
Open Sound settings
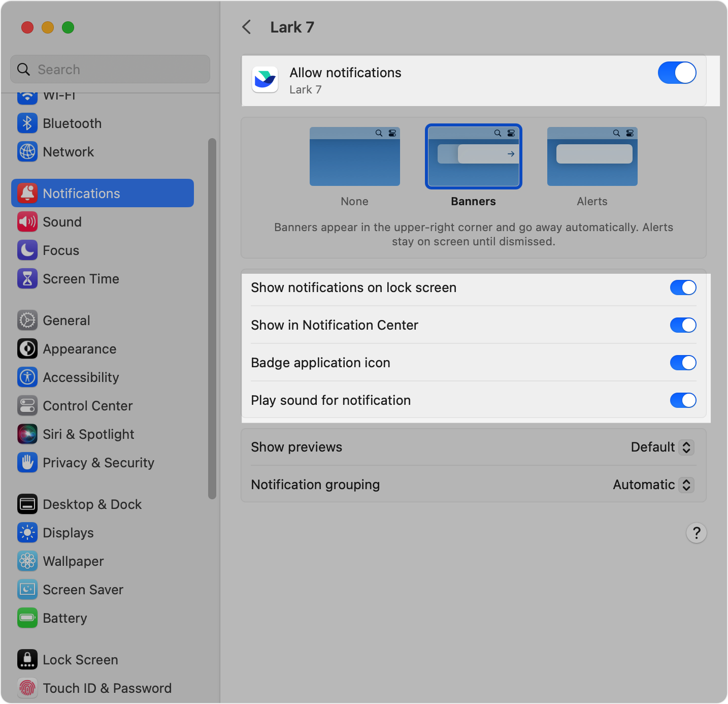pos(62,221)
